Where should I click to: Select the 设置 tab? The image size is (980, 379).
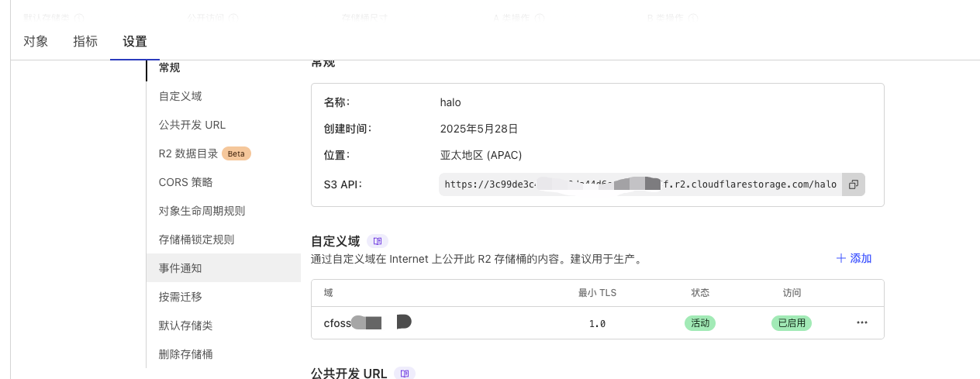click(x=135, y=42)
